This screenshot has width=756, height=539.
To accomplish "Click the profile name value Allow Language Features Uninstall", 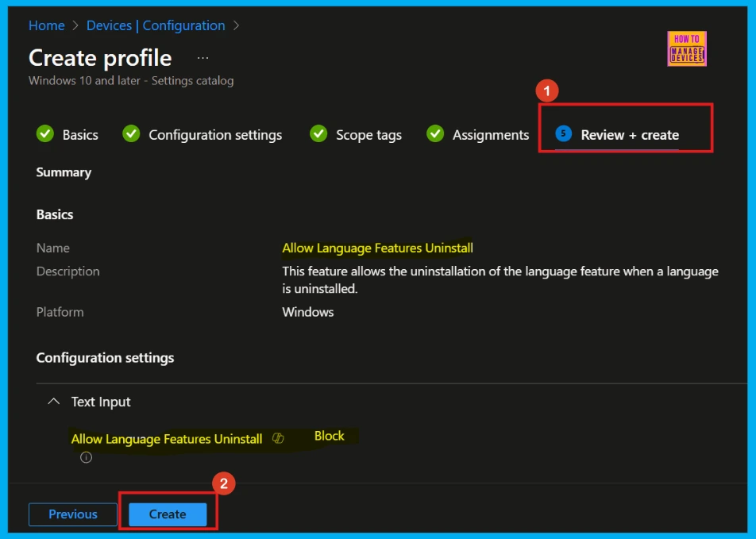I will point(377,248).
